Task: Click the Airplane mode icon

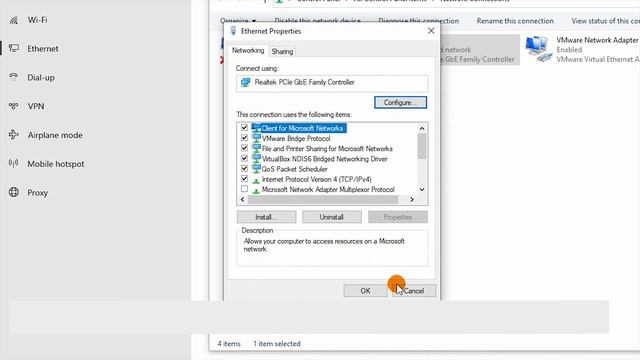Action: click(x=13, y=135)
